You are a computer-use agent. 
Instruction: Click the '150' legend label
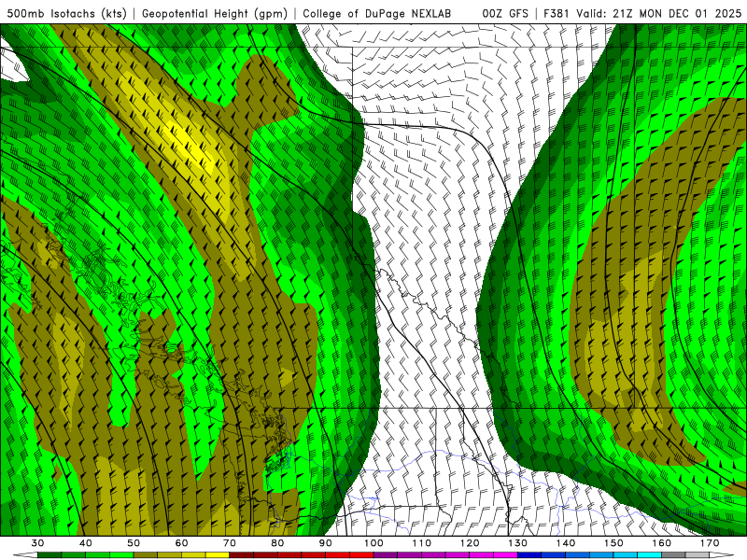[x=613, y=543]
